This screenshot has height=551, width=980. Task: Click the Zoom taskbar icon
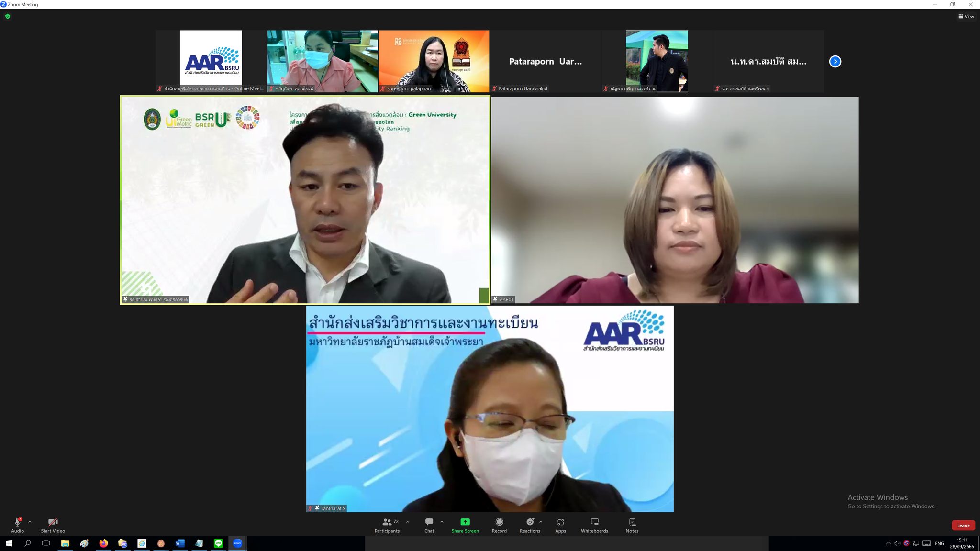click(x=237, y=543)
